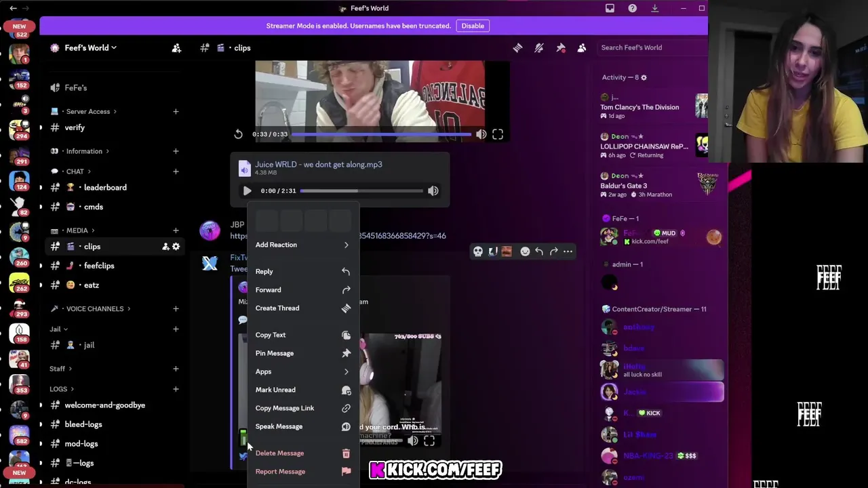Add a channel to Server Access category
The height and width of the screenshot is (488, 868).
pos(176,111)
